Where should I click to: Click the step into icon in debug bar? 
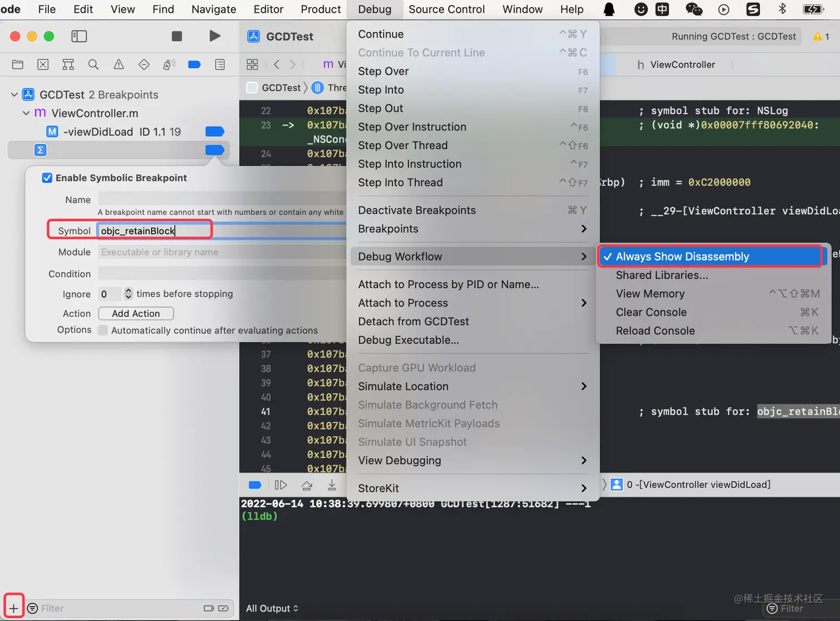tap(332, 485)
